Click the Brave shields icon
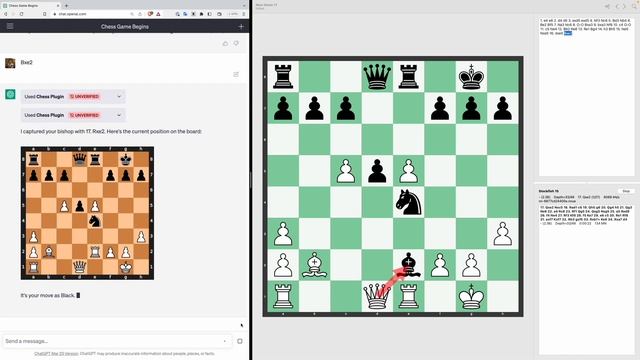Viewport: 640px width, 360px height. pos(150,14)
